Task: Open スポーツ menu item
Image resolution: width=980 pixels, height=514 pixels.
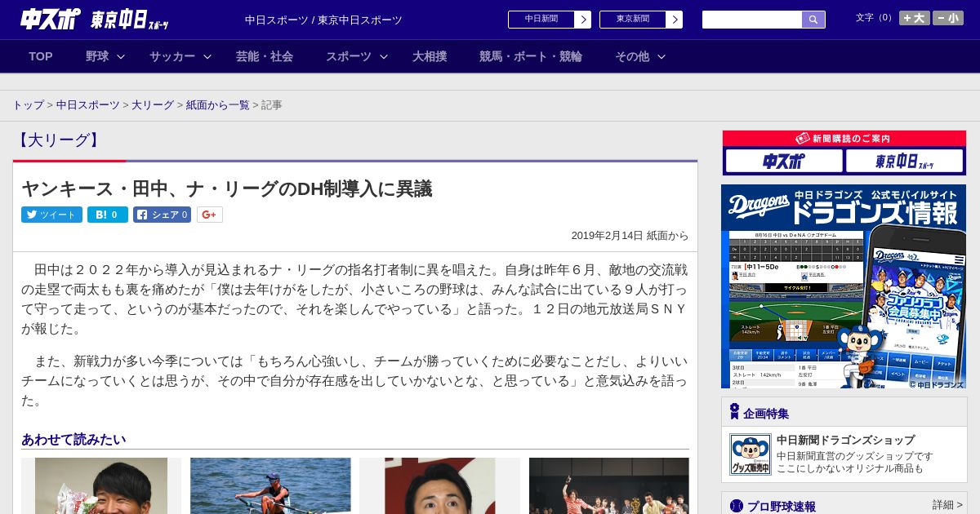Action: (x=349, y=56)
